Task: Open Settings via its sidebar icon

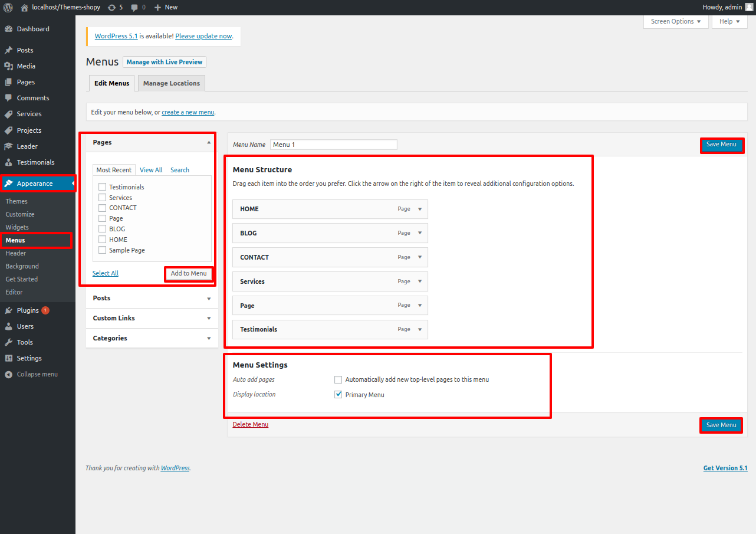Action: tap(8, 358)
